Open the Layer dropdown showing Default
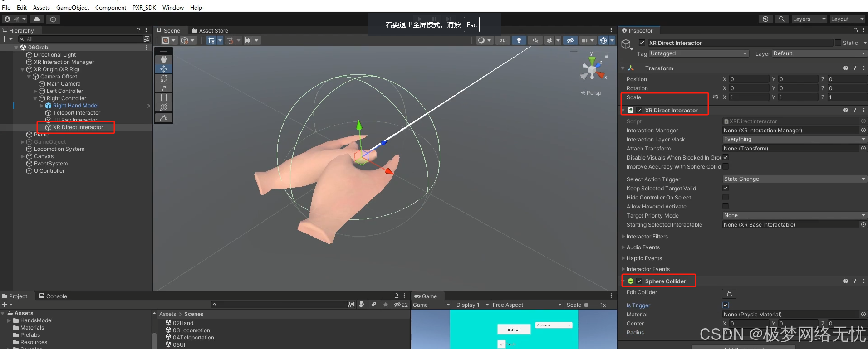The height and width of the screenshot is (349, 868). (819, 53)
